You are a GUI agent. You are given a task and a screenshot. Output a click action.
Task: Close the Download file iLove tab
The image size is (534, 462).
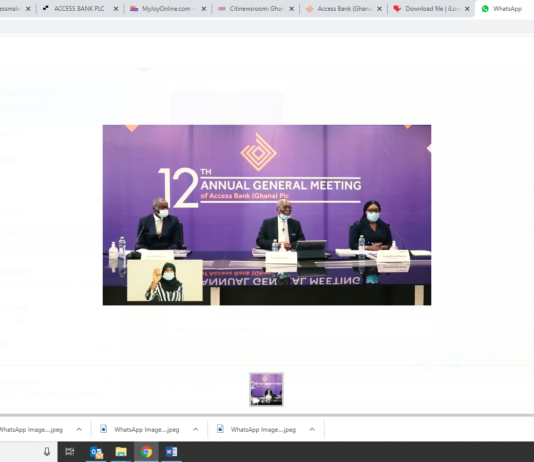click(x=467, y=9)
